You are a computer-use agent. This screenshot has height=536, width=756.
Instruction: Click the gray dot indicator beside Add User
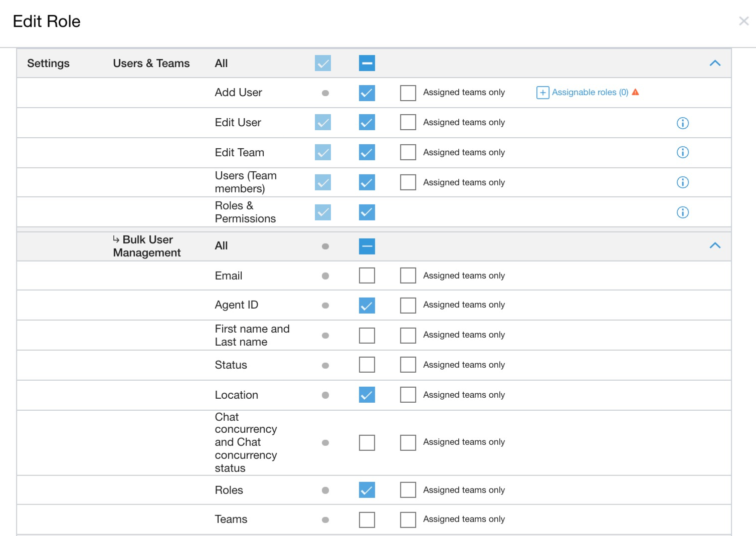coord(326,93)
